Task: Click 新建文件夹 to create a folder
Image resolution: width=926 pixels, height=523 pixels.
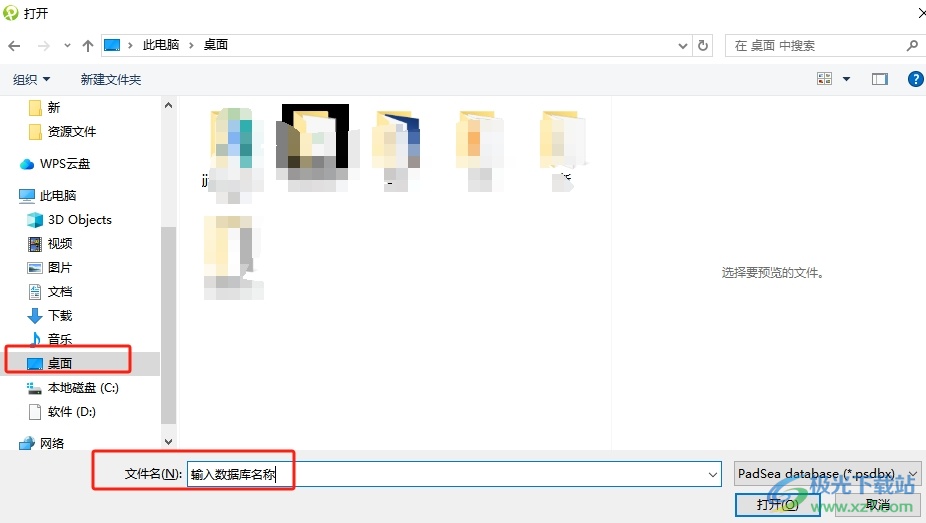Action: pyautogui.click(x=110, y=79)
